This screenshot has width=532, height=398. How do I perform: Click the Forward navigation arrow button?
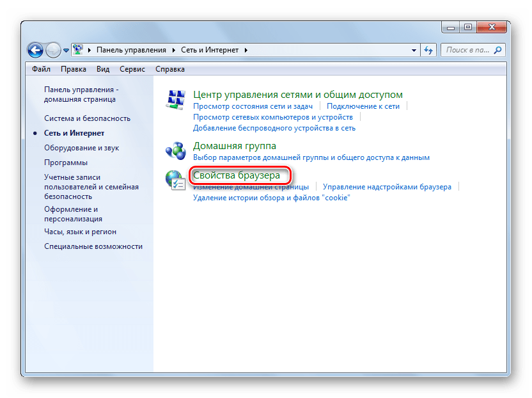54,49
